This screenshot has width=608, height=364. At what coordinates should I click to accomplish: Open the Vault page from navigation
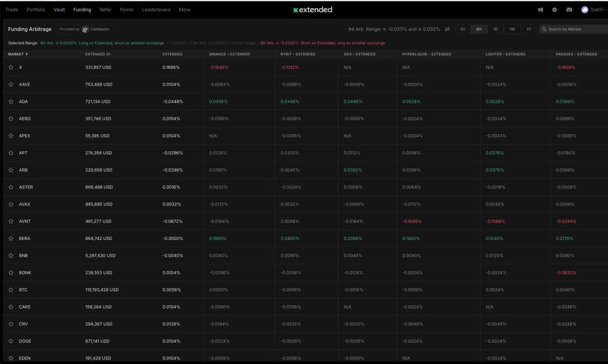(x=59, y=9)
